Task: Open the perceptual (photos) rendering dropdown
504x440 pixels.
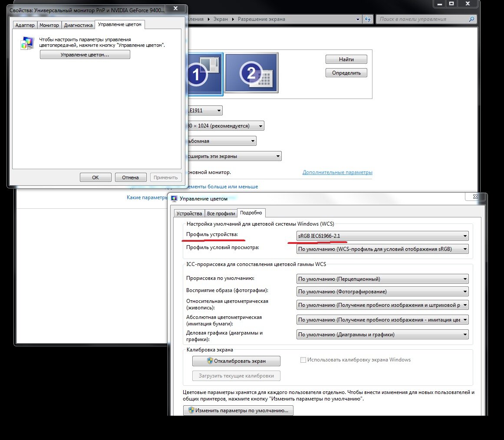Action: pyautogui.click(x=382, y=292)
